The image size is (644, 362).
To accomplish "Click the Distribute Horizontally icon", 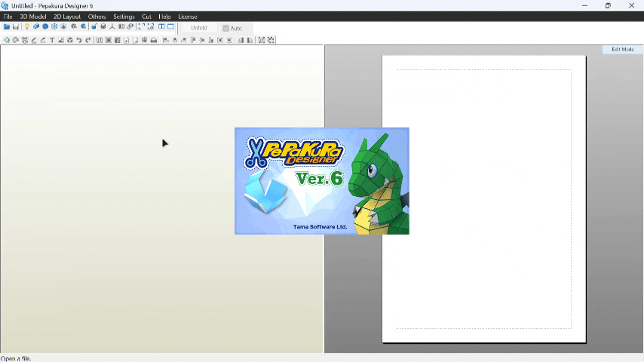I will pyautogui.click(x=220, y=40).
